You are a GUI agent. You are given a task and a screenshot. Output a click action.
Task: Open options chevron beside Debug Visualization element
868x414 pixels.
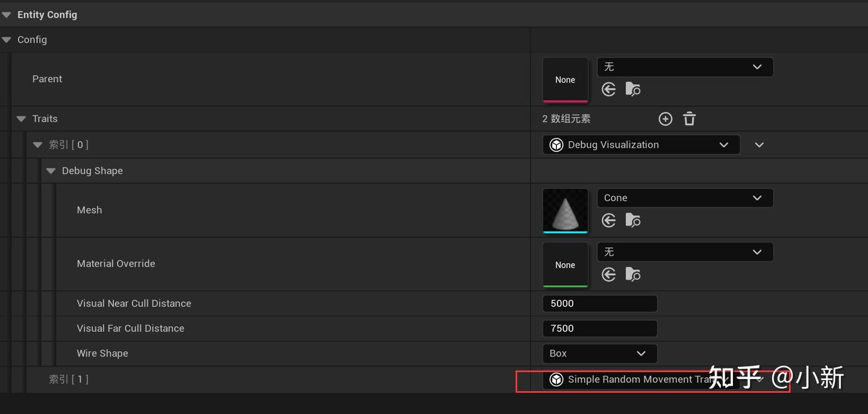759,145
